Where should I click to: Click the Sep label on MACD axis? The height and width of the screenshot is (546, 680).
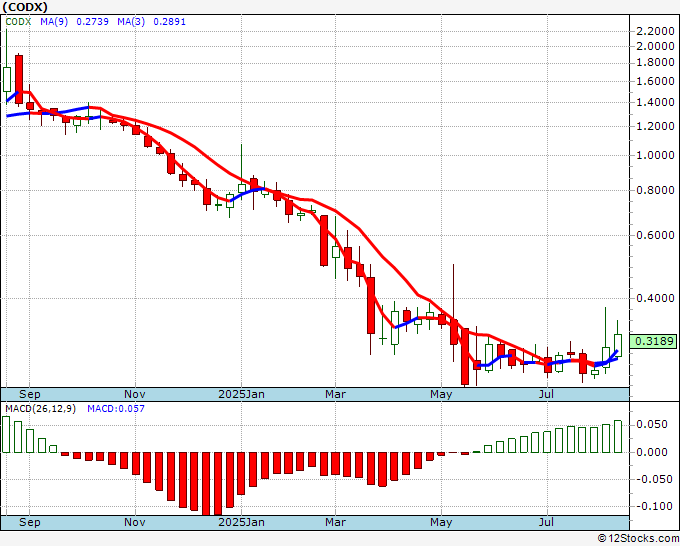[29, 522]
